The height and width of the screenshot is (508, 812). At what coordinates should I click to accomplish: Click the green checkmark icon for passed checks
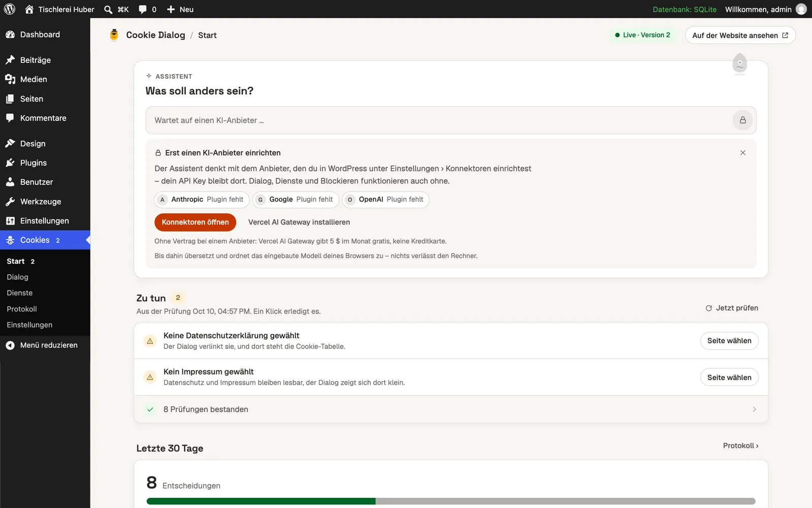[x=150, y=409]
